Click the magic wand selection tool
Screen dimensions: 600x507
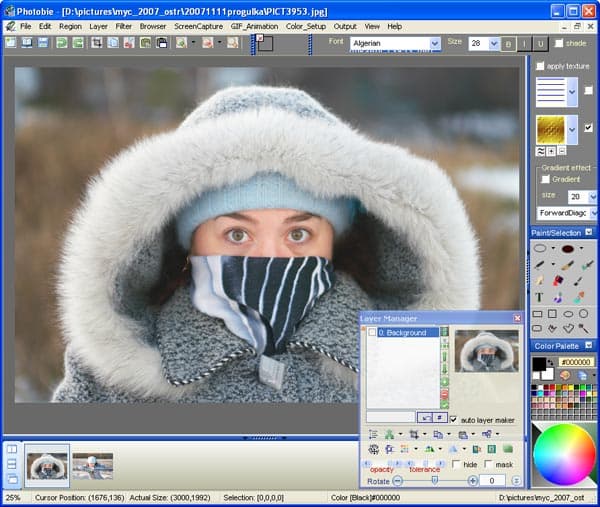[x=584, y=327]
